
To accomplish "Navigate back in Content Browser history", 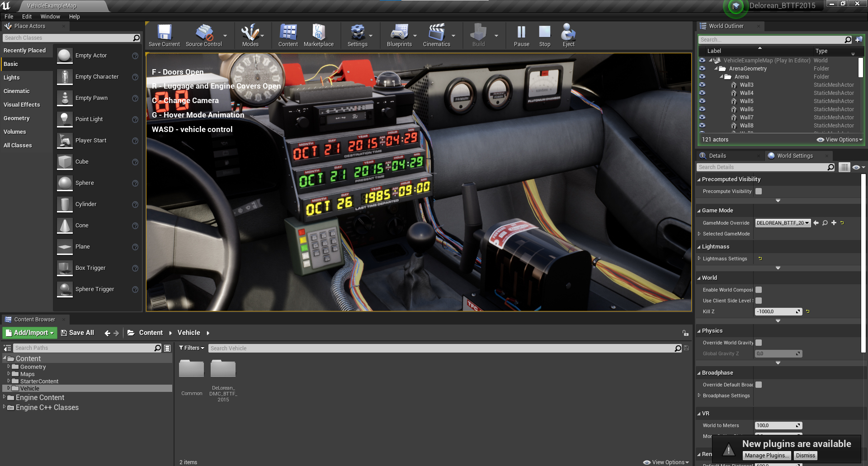I will [107, 333].
